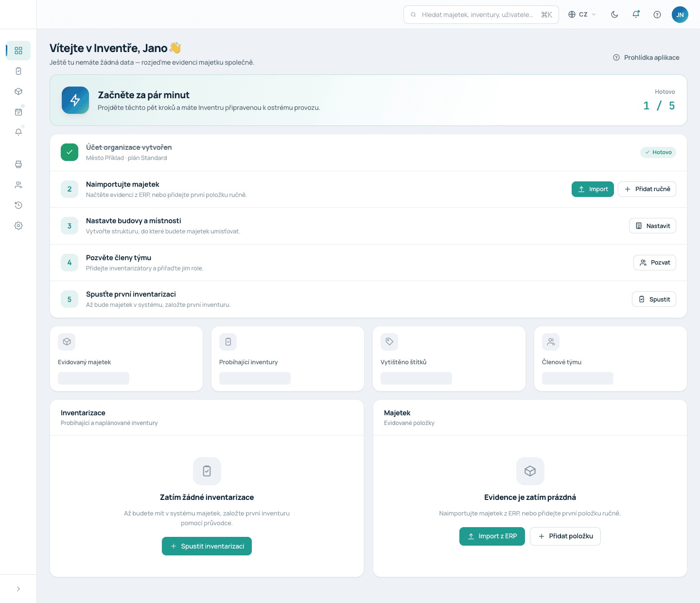This screenshot has height=603, width=700.
Task: Click the 'Prohlídka aplikace' link
Action: pos(647,57)
